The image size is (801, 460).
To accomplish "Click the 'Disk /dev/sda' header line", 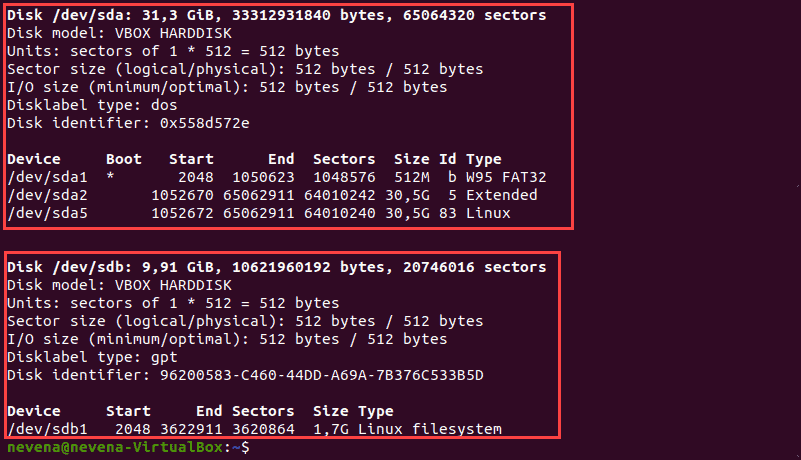I will [276, 15].
